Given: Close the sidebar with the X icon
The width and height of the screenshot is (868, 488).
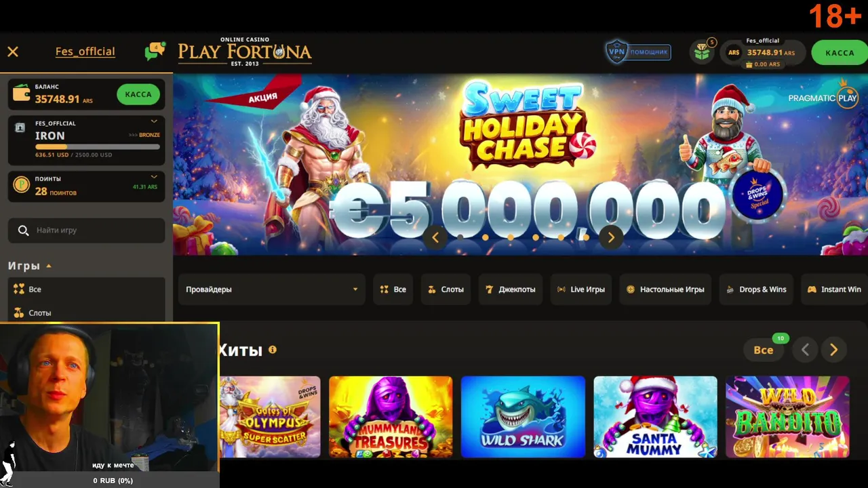Looking at the screenshot, I should point(13,52).
